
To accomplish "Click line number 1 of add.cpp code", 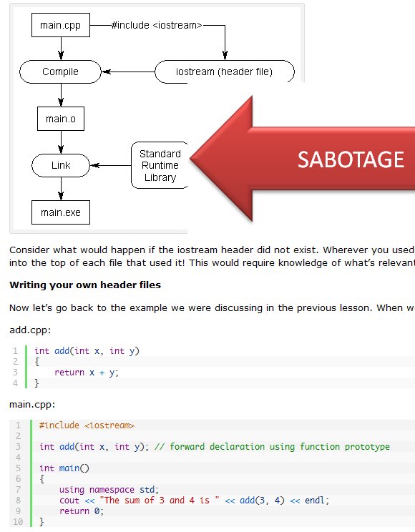I will pyautogui.click(x=15, y=351).
